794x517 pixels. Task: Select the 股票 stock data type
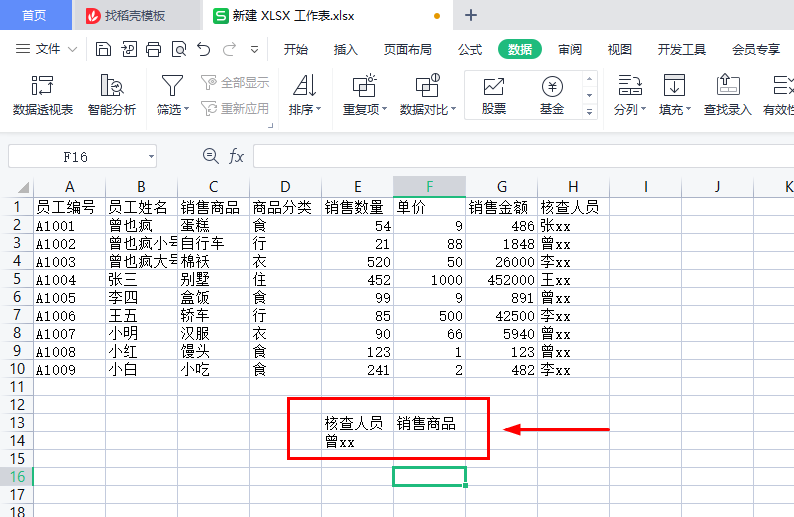pos(494,95)
